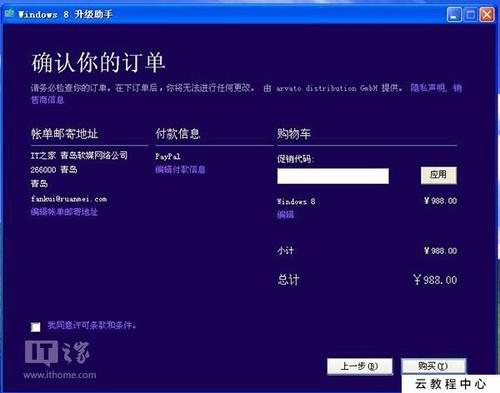Tick the license terms agreement checkbox
This screenshot has height=393, width=500.
pyautogui.click(x=36, y=327)
